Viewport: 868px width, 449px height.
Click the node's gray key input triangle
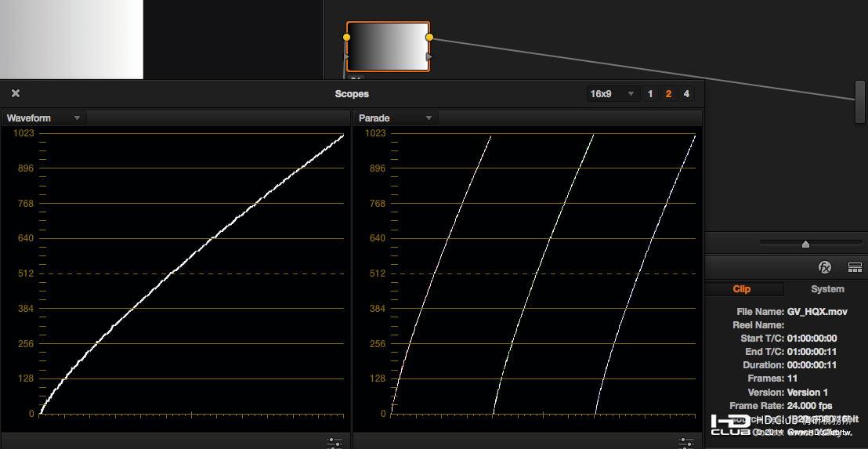click(x=347, y=57)
